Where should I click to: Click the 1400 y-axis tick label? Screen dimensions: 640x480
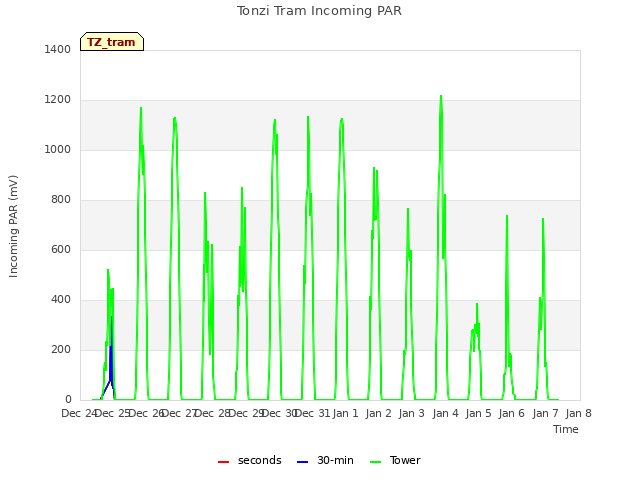click(58, 49)
